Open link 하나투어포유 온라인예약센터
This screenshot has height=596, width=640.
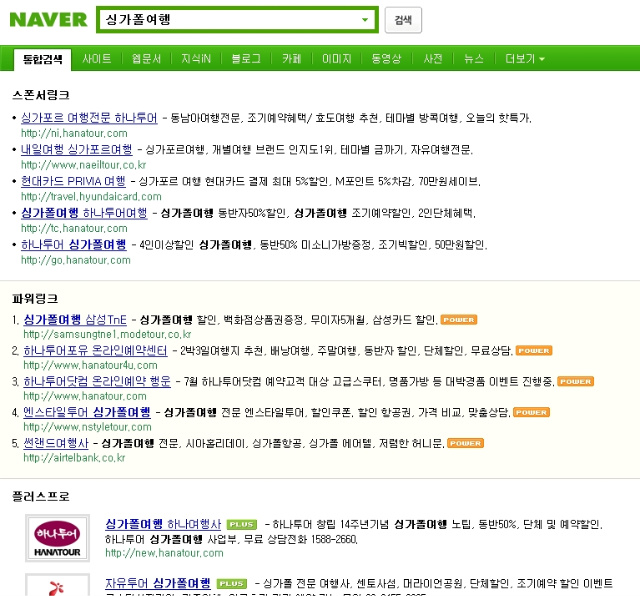coord(95,351)
